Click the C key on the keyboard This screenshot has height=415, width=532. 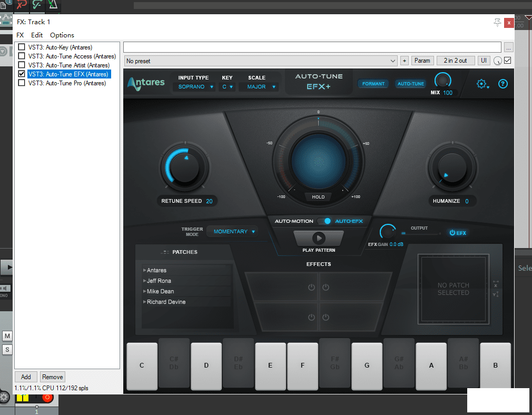point(142,366)
